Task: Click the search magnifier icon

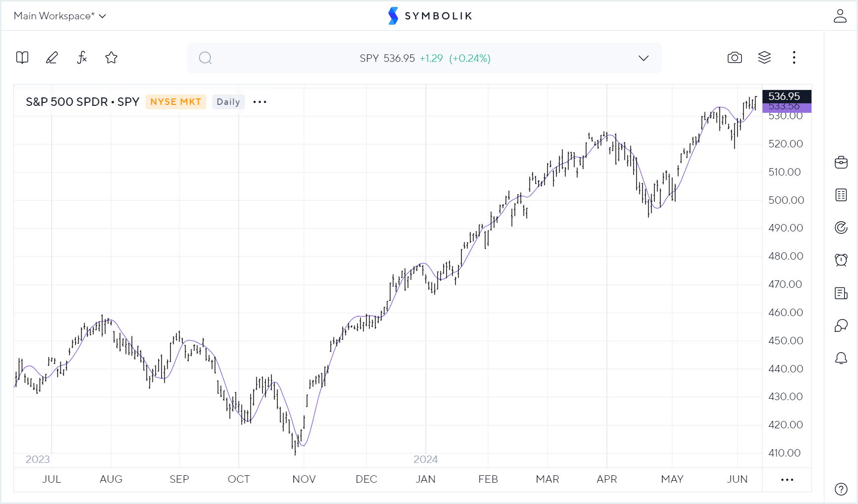Action: (x=205, y=58)
